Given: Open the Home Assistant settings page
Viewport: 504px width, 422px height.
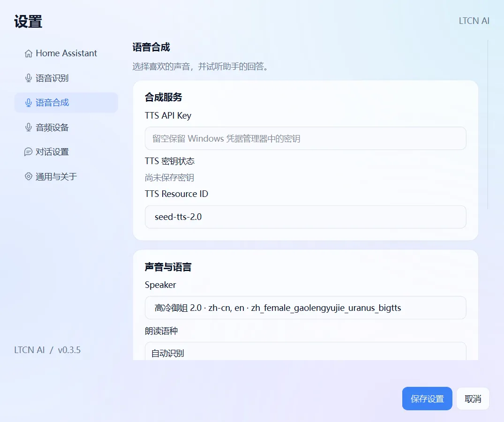Looking at the screenshot, I should pos(66,53).
